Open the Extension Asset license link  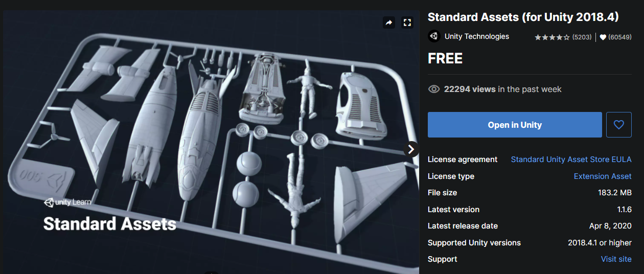(603, 176)
